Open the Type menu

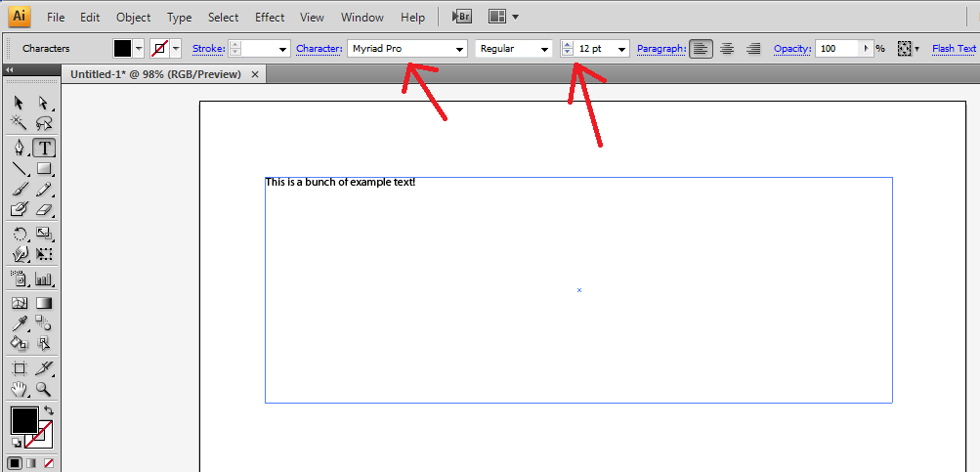click(x=180, y=18)
